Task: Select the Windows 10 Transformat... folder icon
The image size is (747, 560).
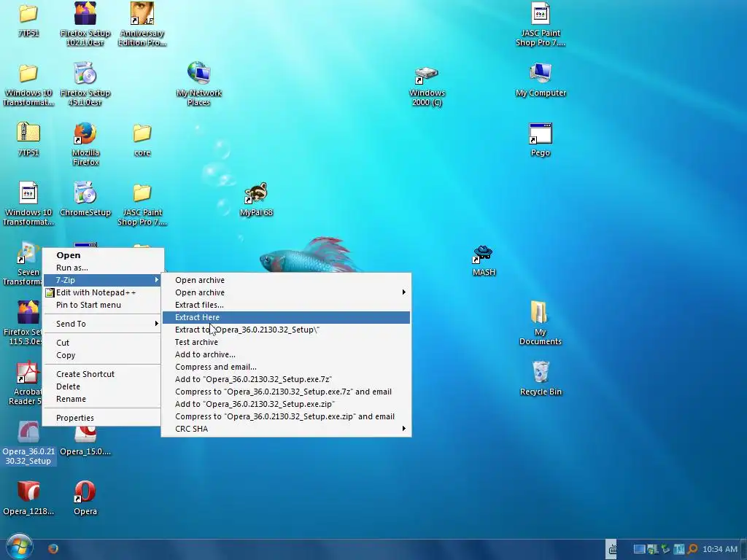Action: tap(28, 74)
